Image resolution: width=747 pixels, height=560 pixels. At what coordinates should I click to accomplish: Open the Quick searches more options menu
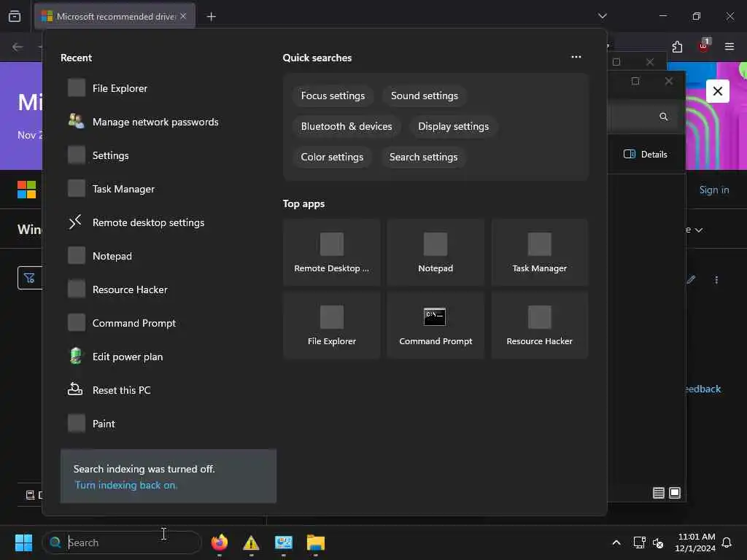coord(576,57)
